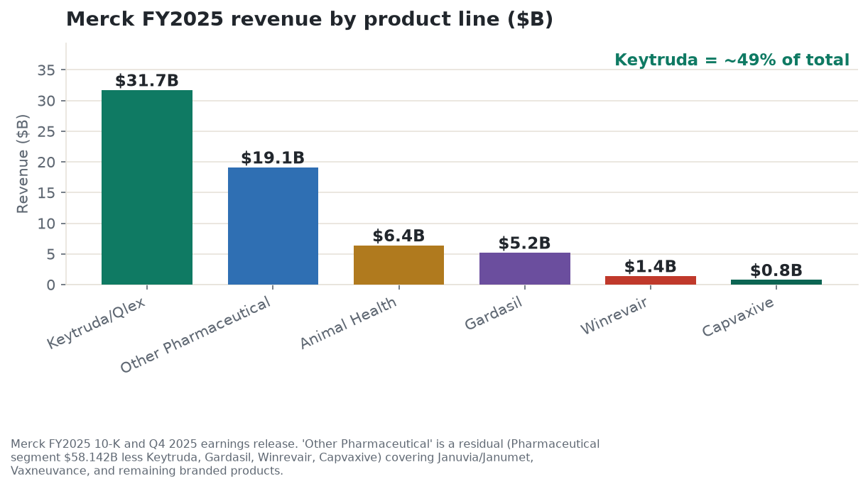Screen dimensions: 868x489
Task: Click the red Winrevair bar
Action: (651, 280)
